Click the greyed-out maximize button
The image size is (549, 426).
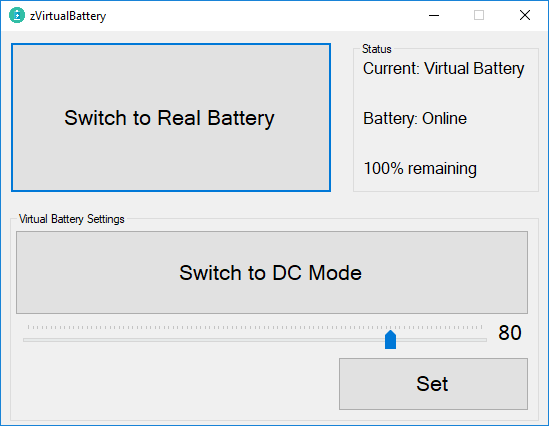pyautogui.click(x=479, y=15)
